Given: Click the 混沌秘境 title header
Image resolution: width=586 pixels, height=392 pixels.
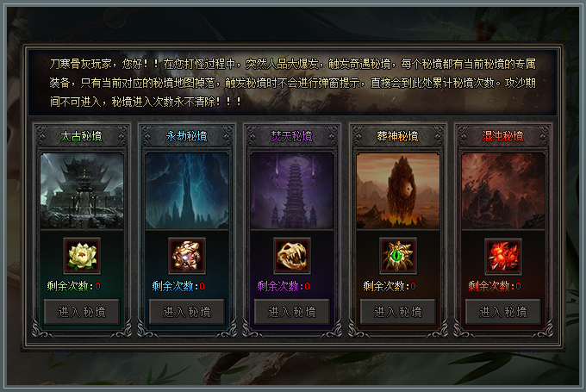Looking at the screenshot, I should click(x=502, y=136).
